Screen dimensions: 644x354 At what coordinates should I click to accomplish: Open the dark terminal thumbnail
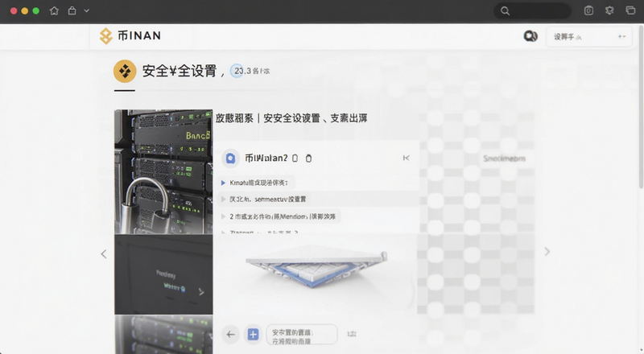pos(163,274)
